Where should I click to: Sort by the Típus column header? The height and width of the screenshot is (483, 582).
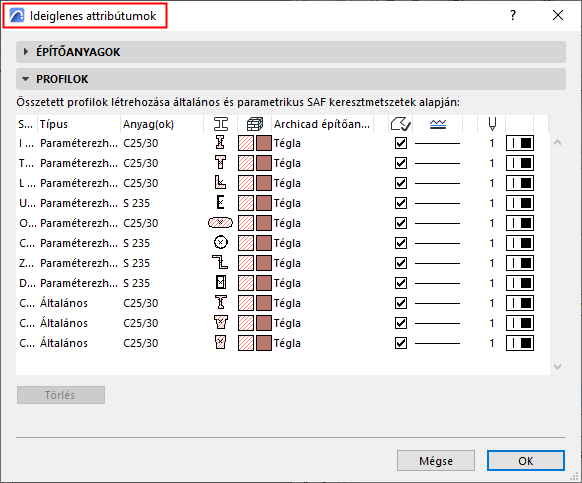pyautogui.click(x=79, y=124)
